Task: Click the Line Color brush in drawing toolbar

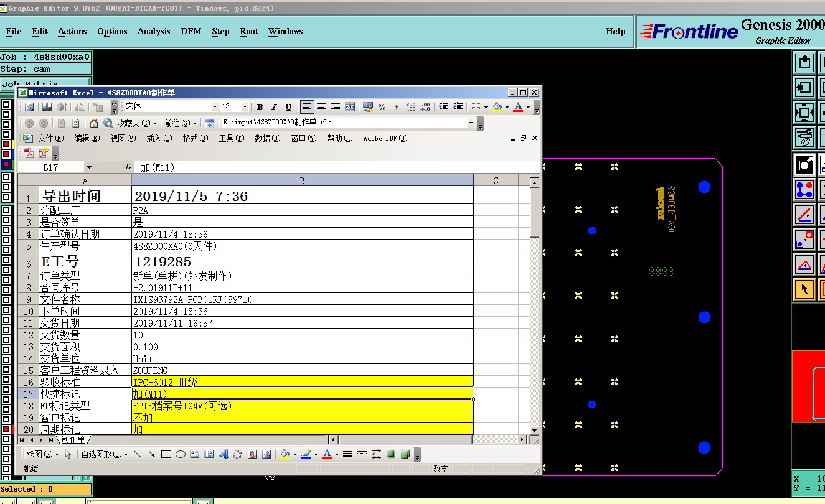Action: click(x=305, y=454)
